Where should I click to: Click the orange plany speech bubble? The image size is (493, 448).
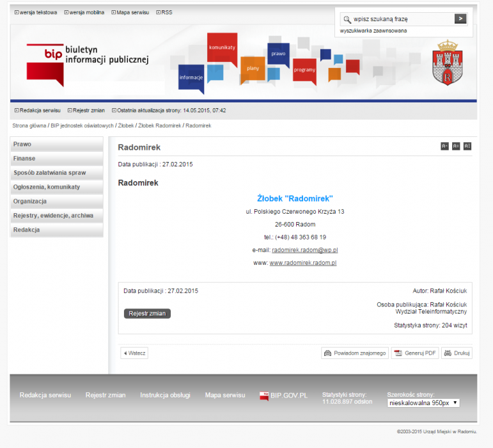click(253, 70)
